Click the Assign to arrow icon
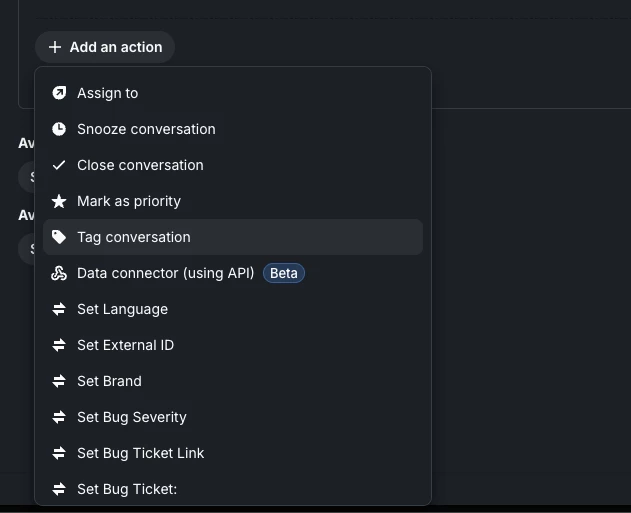The height and width of the screenshot is (513, 631). point(59,93)
